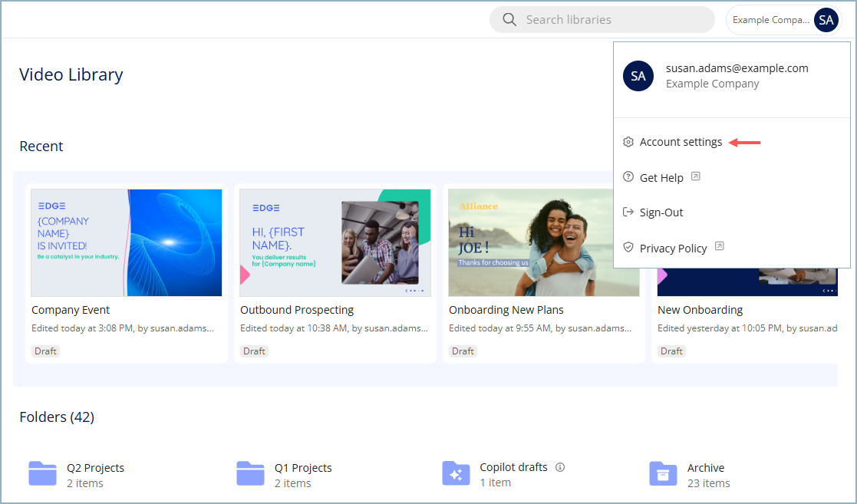Click the Archive folder icon
Image resolution: width=857 pixels, height=504 pixels.
(x=664, y=473)
